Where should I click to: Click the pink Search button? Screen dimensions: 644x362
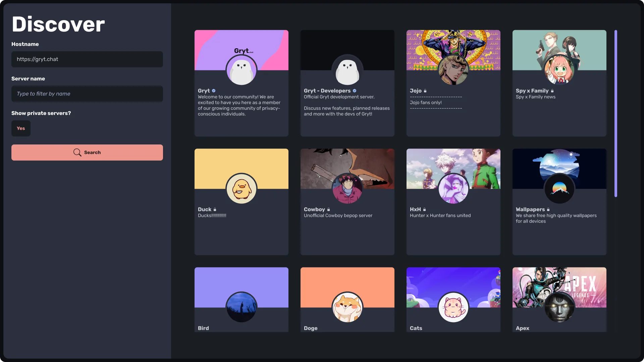point(87,153)
